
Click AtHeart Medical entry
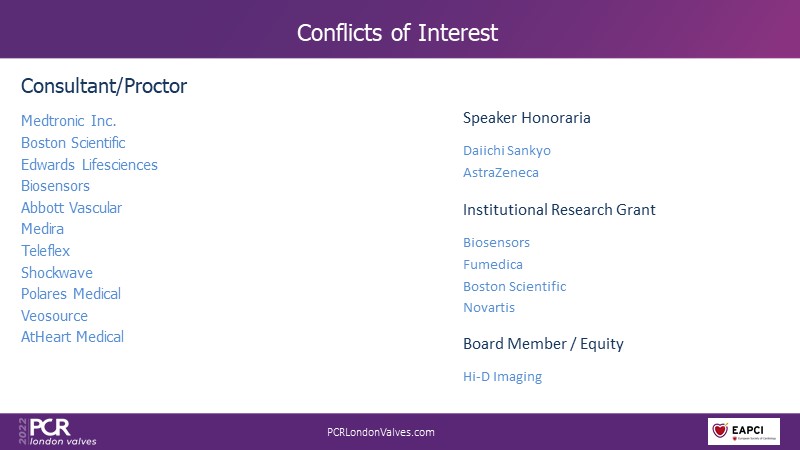click(72, 337)
